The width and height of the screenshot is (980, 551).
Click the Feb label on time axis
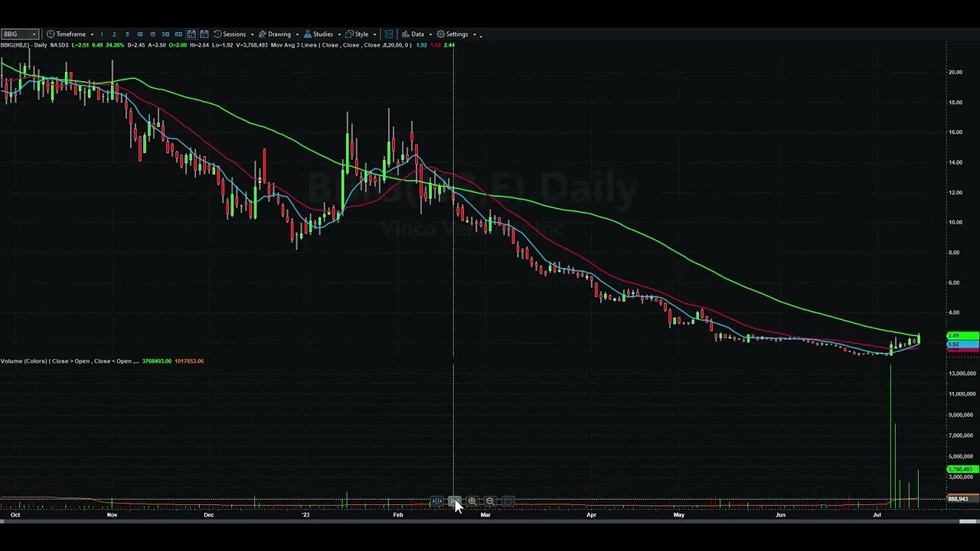[x=397, y=515]
